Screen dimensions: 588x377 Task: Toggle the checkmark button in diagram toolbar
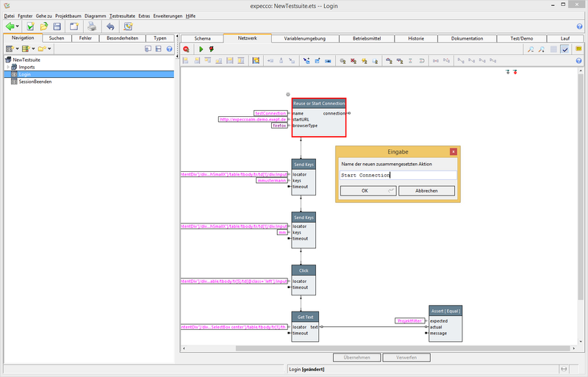coord(565,49)
